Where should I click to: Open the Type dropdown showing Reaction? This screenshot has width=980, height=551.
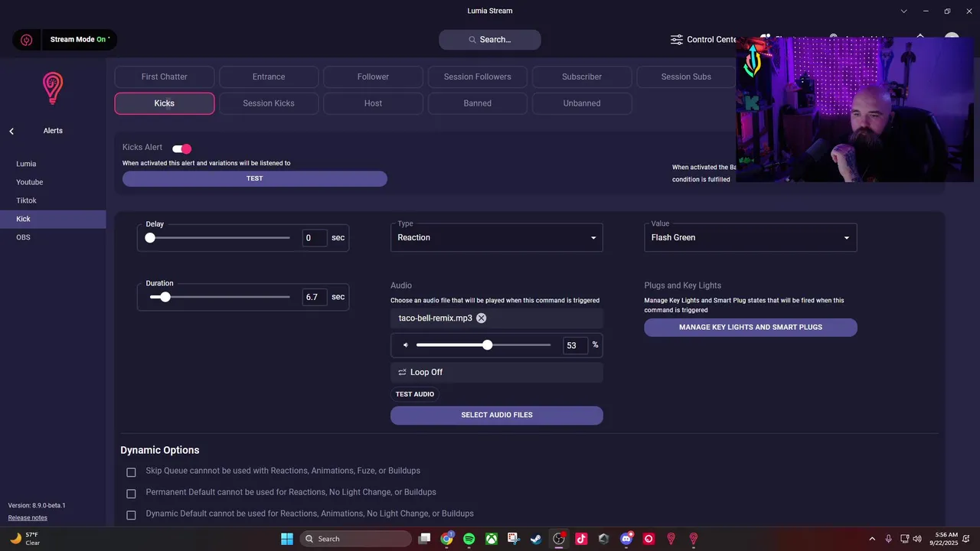tap(497, 237)
